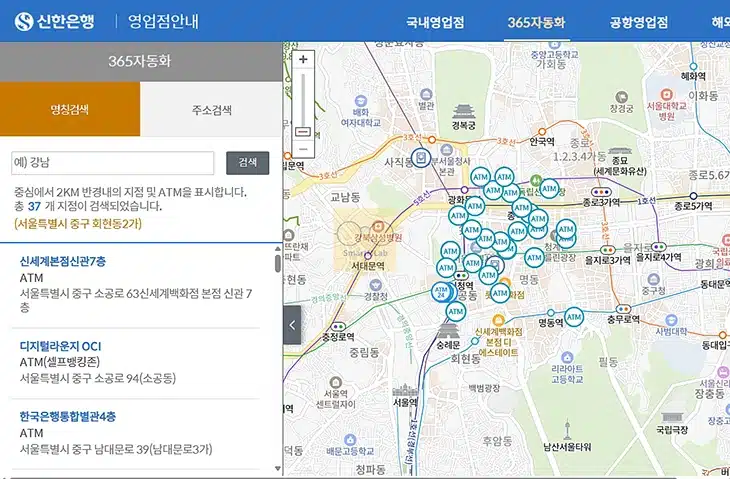
Task: Open the 한국은행통합별관4층 result
Action: (x=68, y=416)
